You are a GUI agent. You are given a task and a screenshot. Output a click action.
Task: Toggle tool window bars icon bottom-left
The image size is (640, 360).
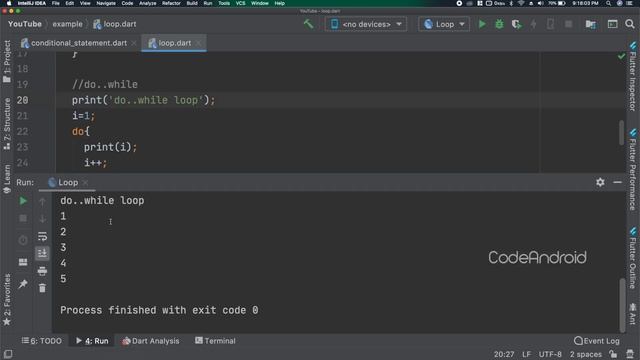[8, 354]
